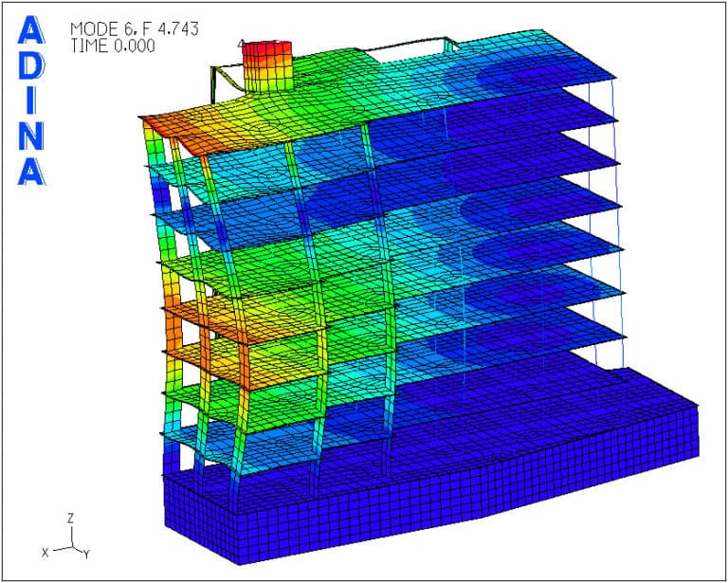Click the TIME 0.000 label

112,46
